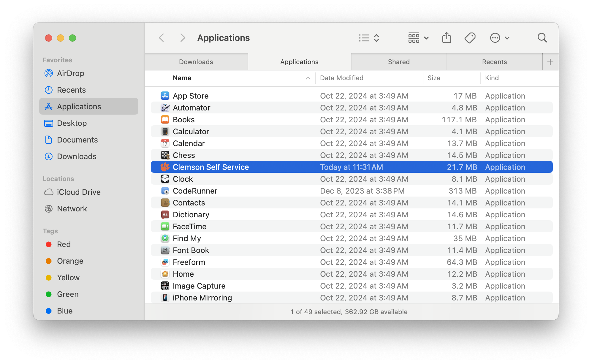Viewport: 592px width, 364px height.
Task: Sort by the Kind column header
Action: pos(492,78)
